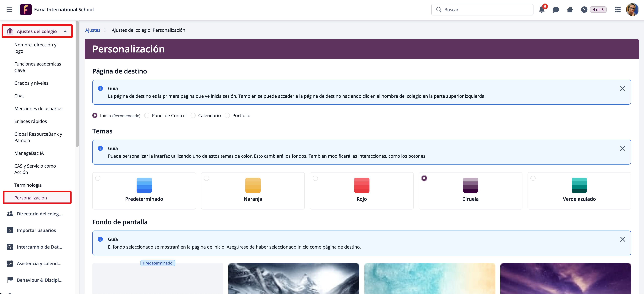
Task: Open Importar usuarios sidebar icon
Action: pyautogui.click(x=10, y=230)
